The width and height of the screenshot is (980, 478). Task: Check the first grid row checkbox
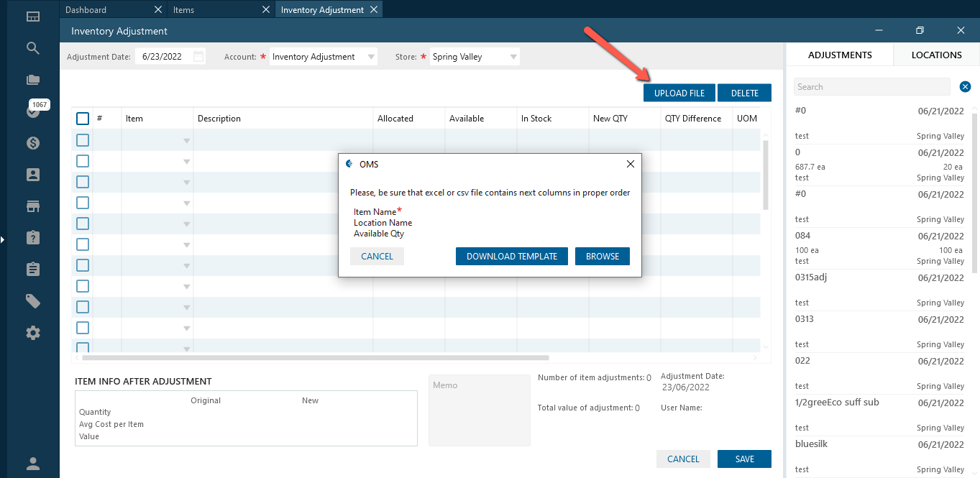click(x=83, y=140)
